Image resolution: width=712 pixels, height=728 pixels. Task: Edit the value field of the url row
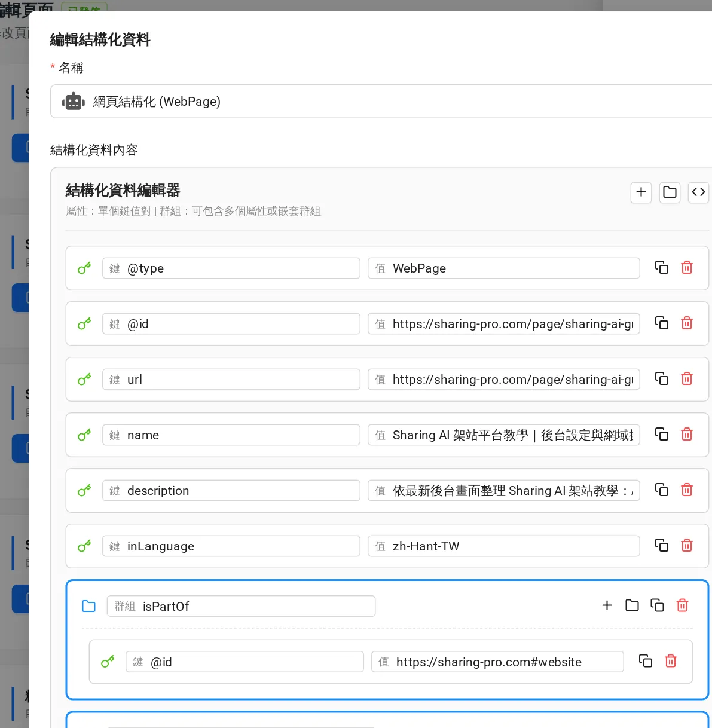(504, 380)
